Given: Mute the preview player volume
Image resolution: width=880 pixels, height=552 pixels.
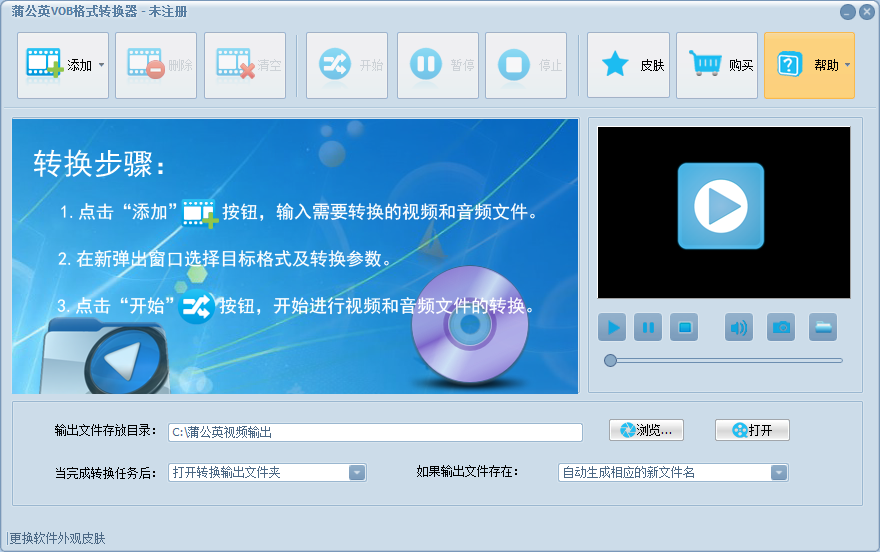Looking at the screenshot, I should point(739,327).
